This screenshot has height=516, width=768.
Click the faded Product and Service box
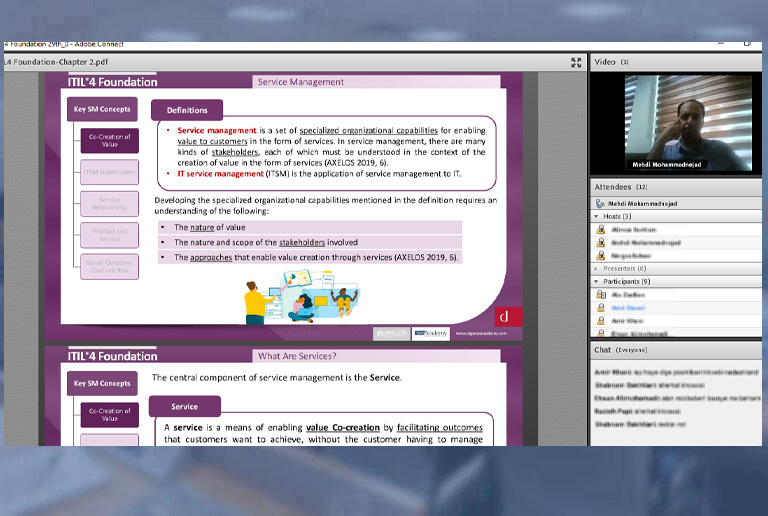point(110,235)
